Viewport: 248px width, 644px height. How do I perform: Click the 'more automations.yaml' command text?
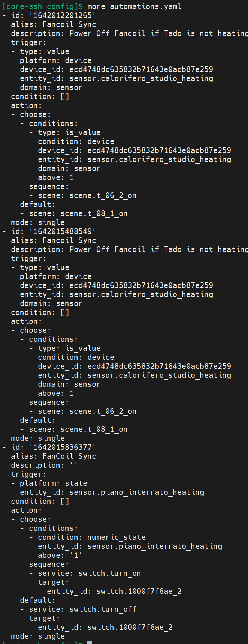134,6
